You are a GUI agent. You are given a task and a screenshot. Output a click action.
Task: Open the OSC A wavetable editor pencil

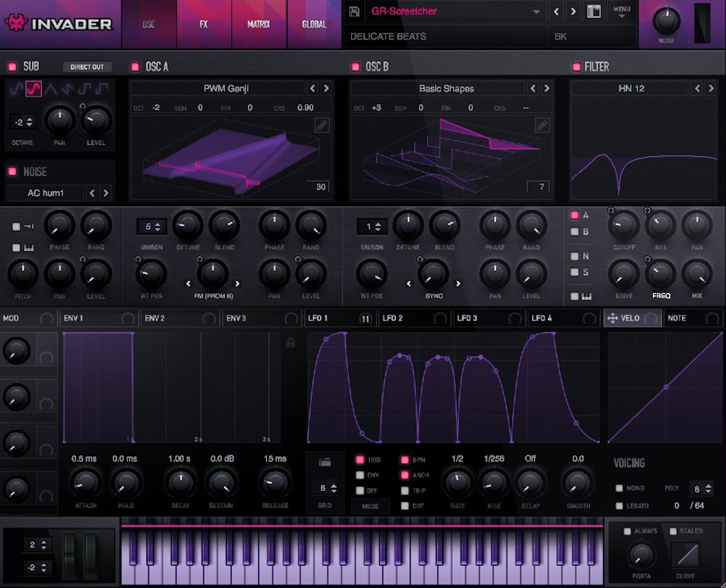click(x=322, y=126)
